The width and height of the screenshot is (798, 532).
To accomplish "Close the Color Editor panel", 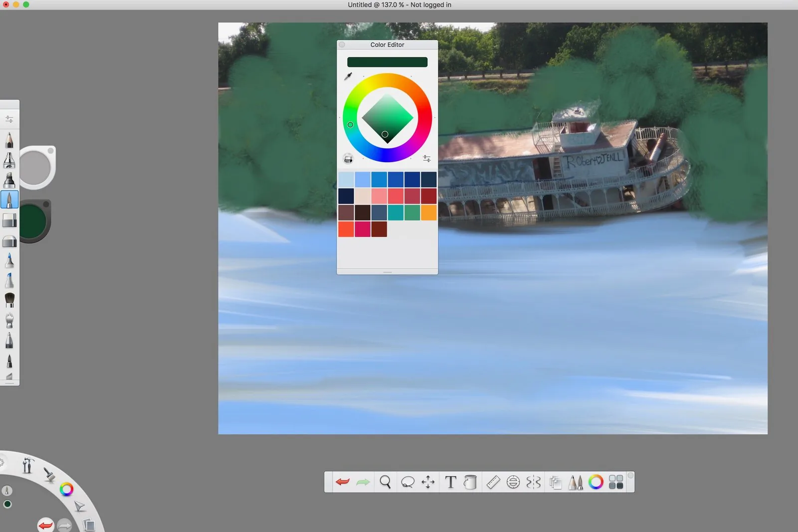I will (x=342, y=44).
